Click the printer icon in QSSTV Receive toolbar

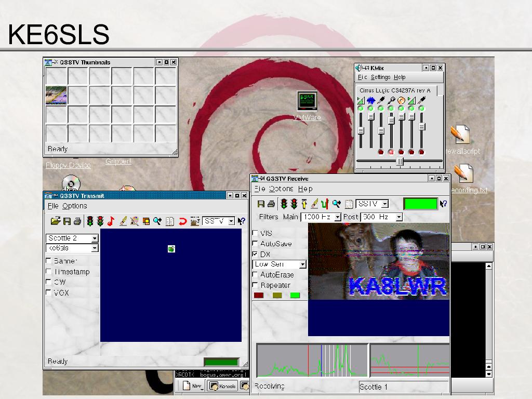click(x=271, y=204)
